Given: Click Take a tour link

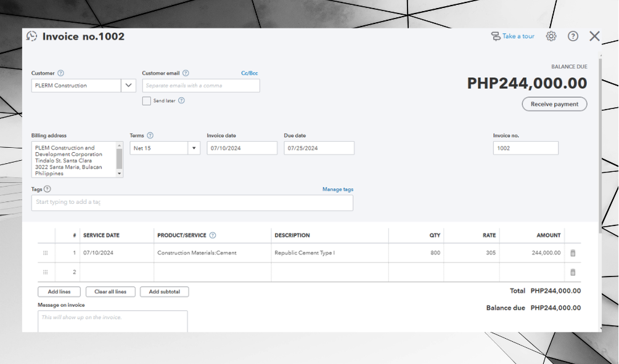Looking at the screenshot, I should coord(513,36).
